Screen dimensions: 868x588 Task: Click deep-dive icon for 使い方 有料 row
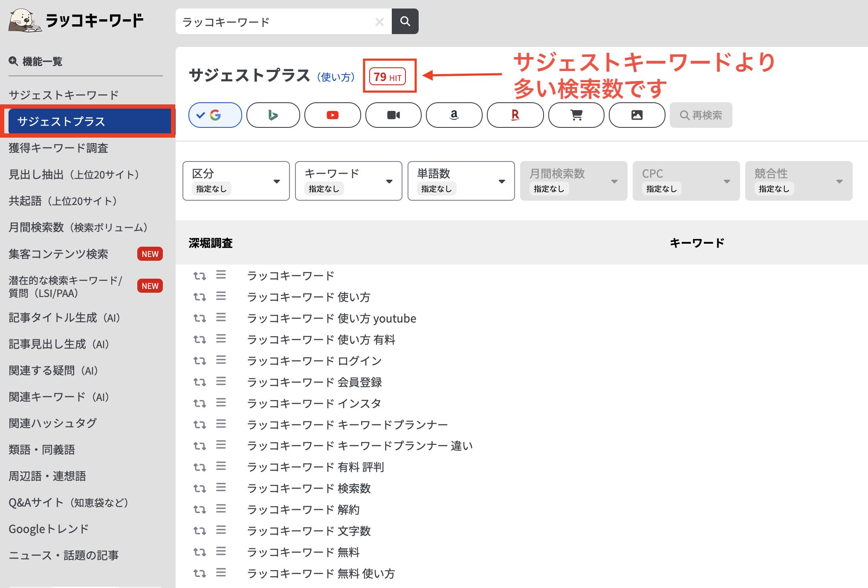pos(200,339)
